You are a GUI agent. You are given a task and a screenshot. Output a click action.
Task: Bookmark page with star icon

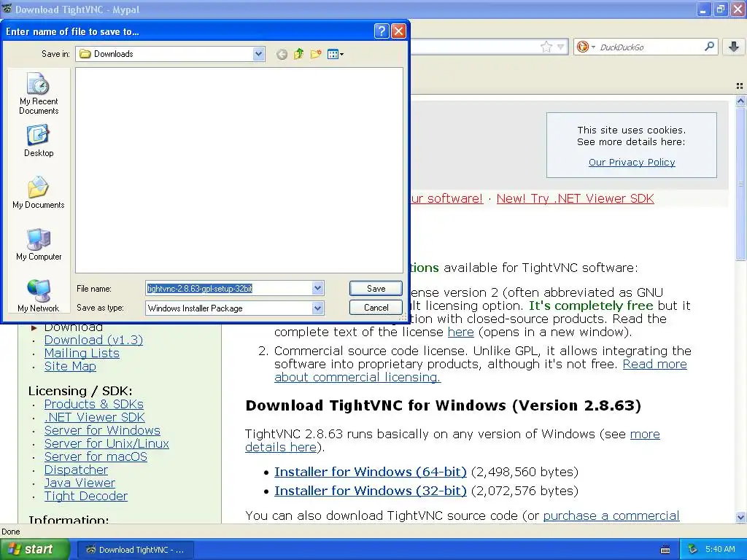click(546, 47)
